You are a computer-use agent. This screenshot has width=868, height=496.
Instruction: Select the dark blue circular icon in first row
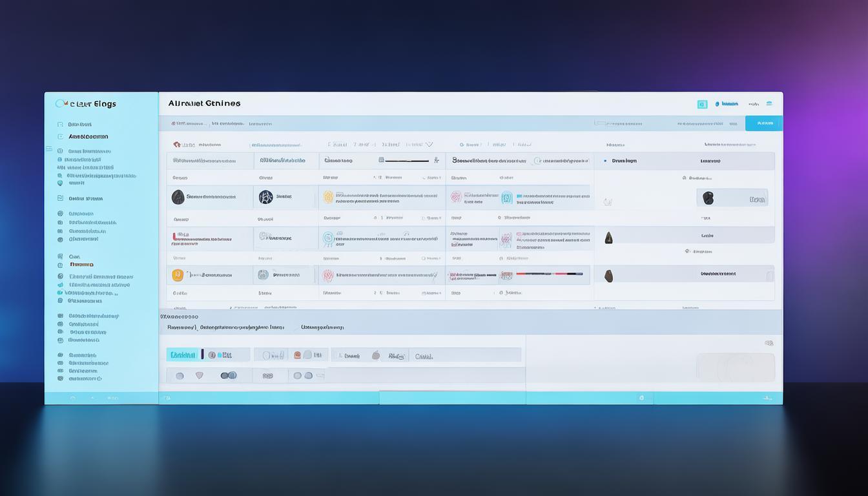click(265, 197)
